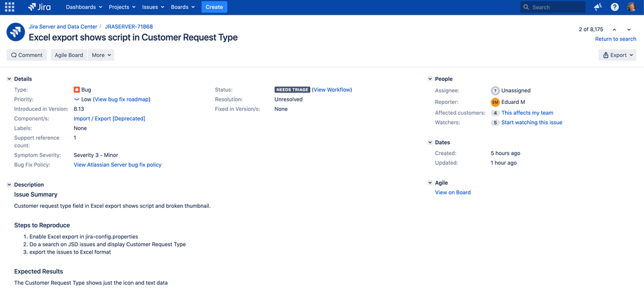Click Eduard M reporter avatar
This screenshot has height=297, width=644.
pos(495,102)
